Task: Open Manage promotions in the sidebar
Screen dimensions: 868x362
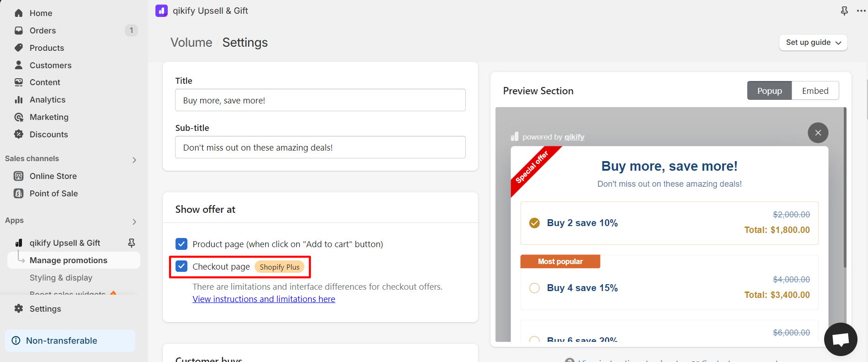Action: pyautogui.click(x=74, y=260)
